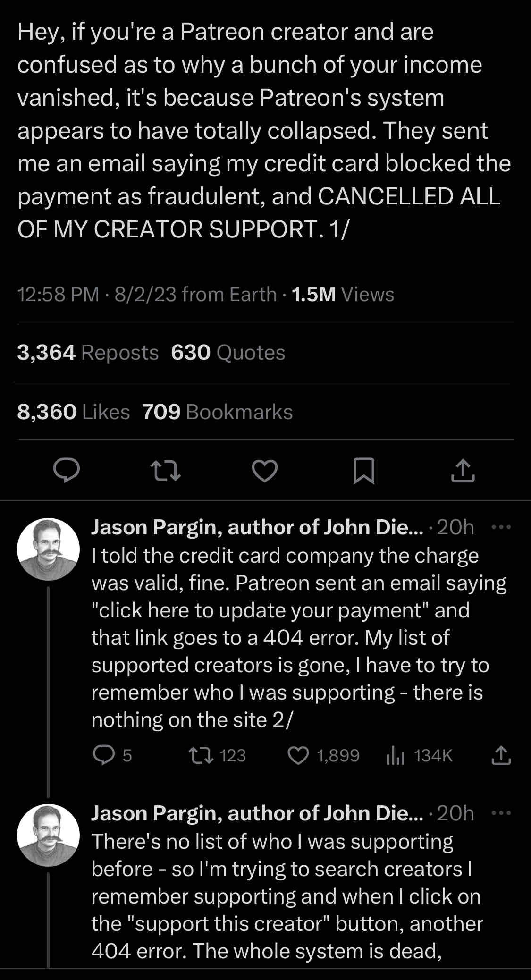Bookmark the main tweet
The image size is (531, 980).
(364, 471)
